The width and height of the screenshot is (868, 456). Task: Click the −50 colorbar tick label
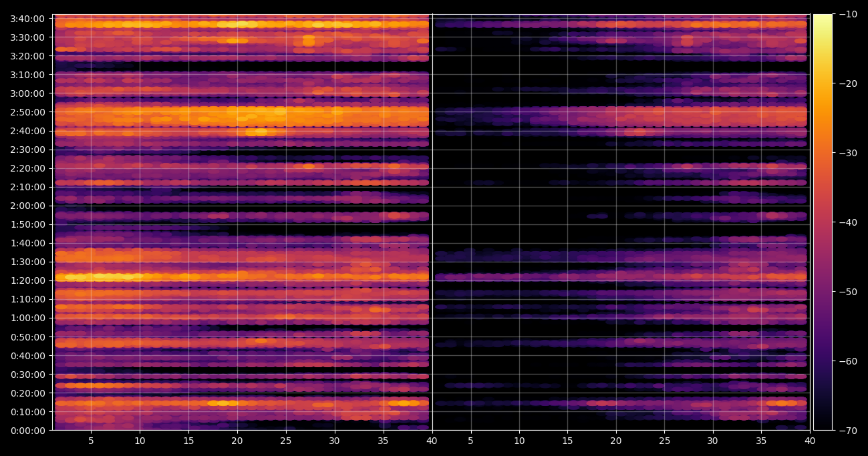click(x=847, y=292)
